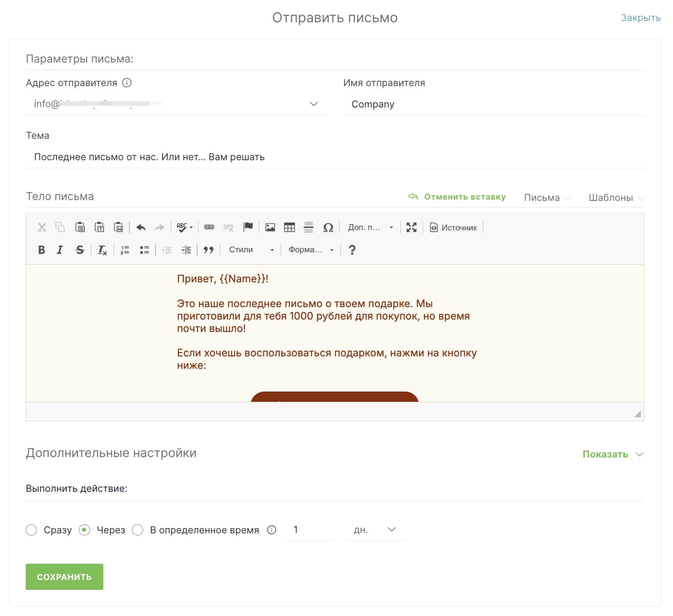Insert a horizontal line

point(309,227)
